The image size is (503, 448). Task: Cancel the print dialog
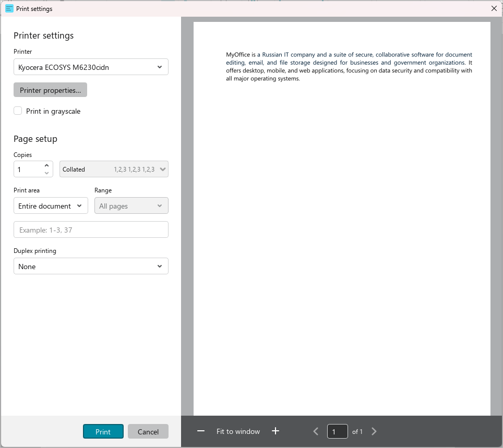[148, 431]
